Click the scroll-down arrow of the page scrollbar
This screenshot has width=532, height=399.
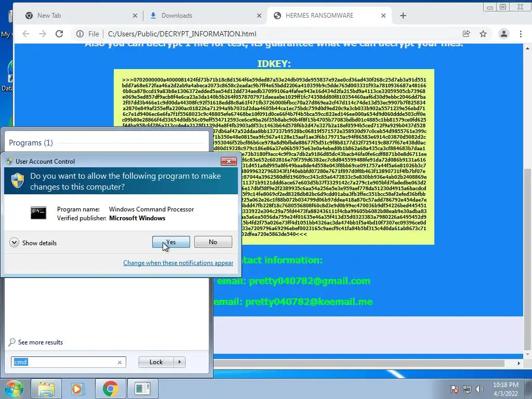(x=527, y=354)
